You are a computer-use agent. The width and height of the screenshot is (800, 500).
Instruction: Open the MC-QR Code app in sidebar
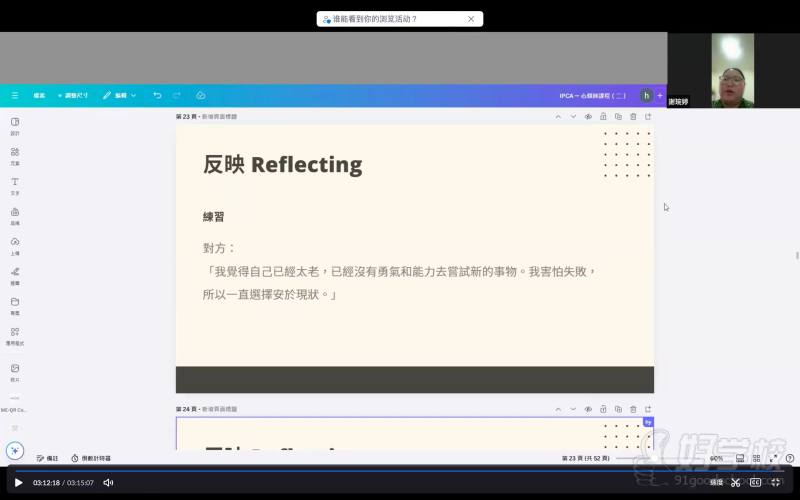(x=15, y=403)
